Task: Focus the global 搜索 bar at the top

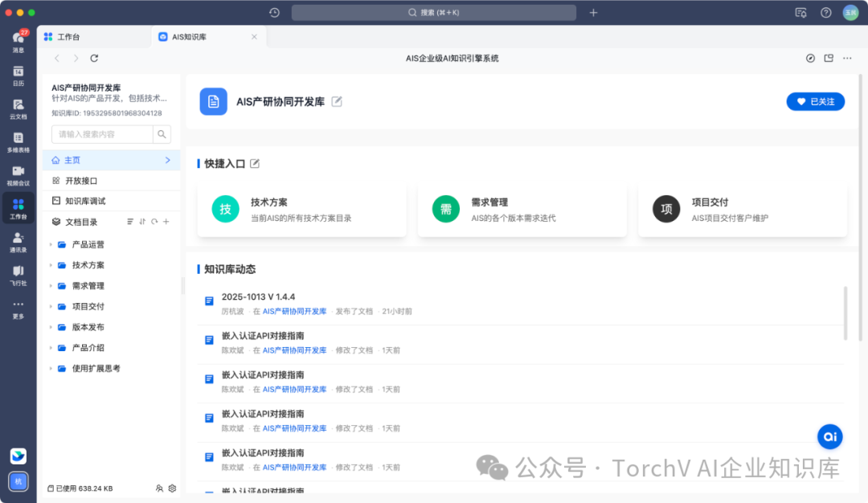Action: 433,12
